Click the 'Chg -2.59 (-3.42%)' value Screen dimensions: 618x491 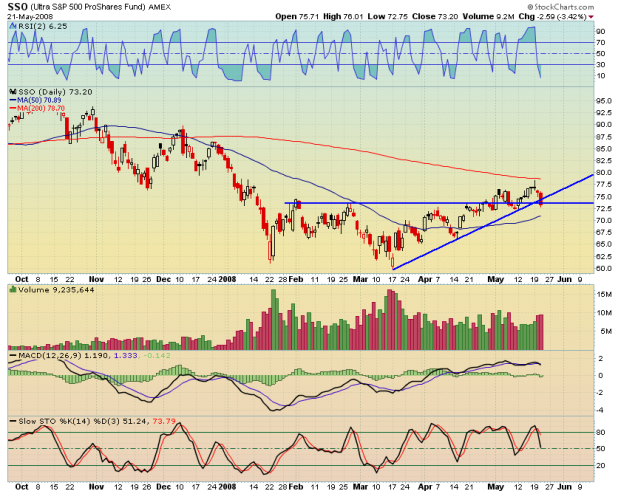(x=553, y=17)
